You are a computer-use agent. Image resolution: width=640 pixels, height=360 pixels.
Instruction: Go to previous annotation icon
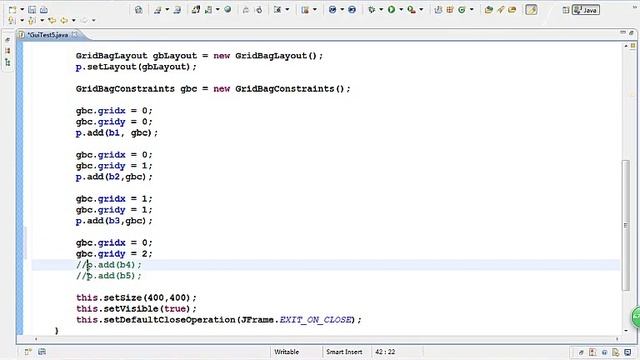[32, 20]
